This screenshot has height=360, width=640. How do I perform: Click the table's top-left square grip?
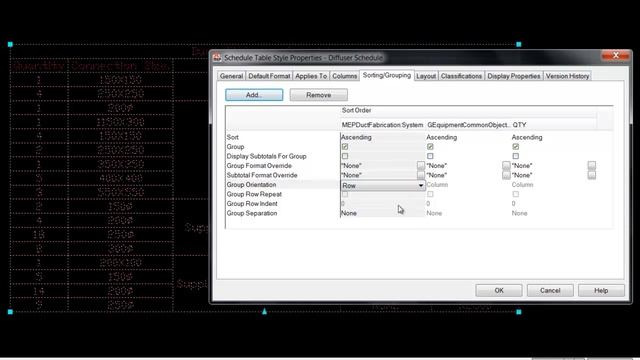click(x=10, y=44)
